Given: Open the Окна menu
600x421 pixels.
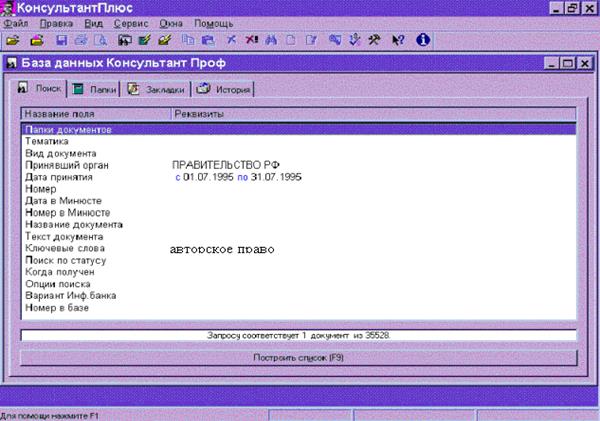Looking at the screenshot, I should pyautogui.click(x=171, y=24).
